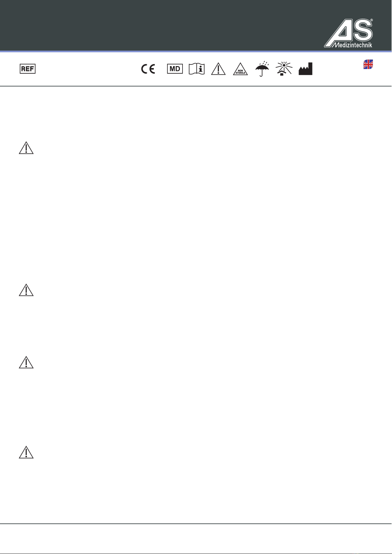Select the MD medical device symbol
The height and width of the screenshot is (554, 392).
point(175,69)
